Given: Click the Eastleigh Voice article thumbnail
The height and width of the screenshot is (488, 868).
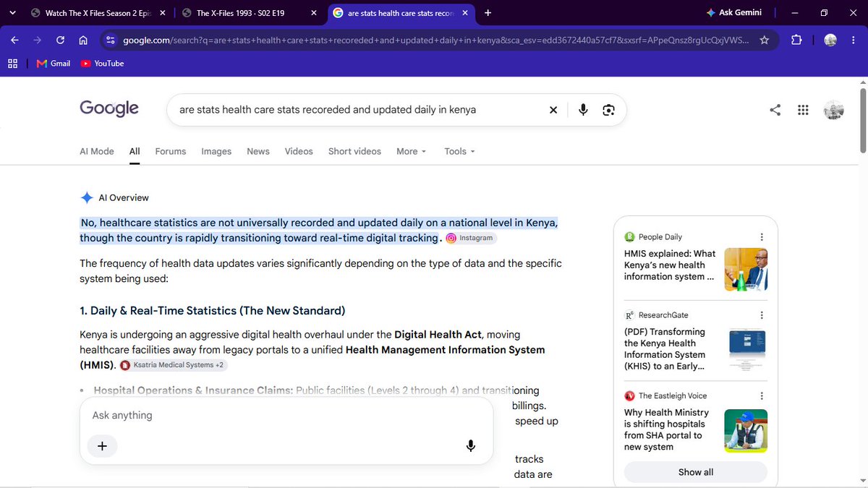Looking at the screenshot, I should 746,431.
